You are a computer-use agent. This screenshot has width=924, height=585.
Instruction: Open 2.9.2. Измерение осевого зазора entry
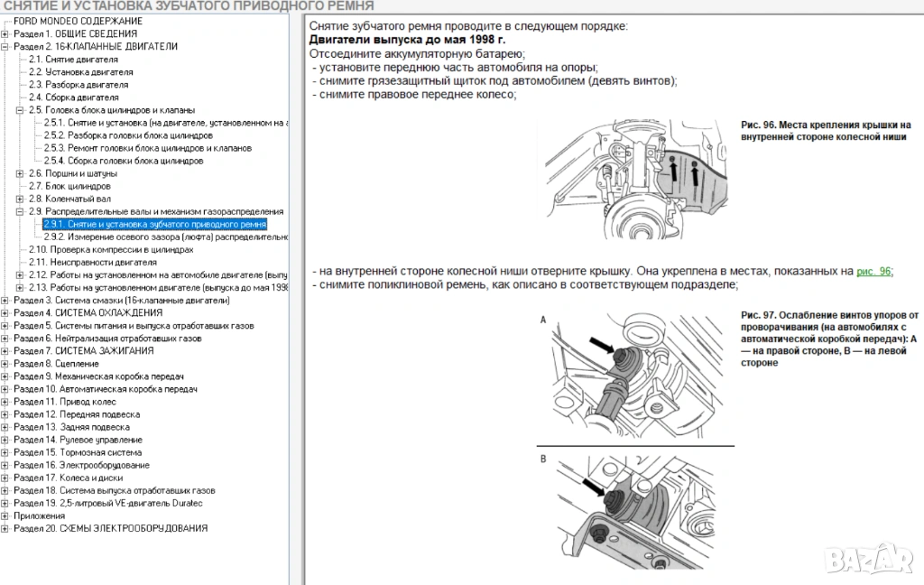(164, 237)
